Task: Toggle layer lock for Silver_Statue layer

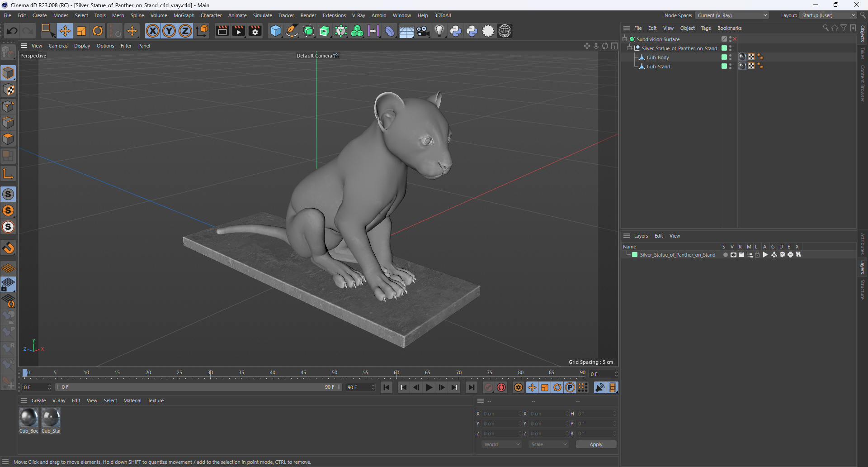Action: coord(757,255)
